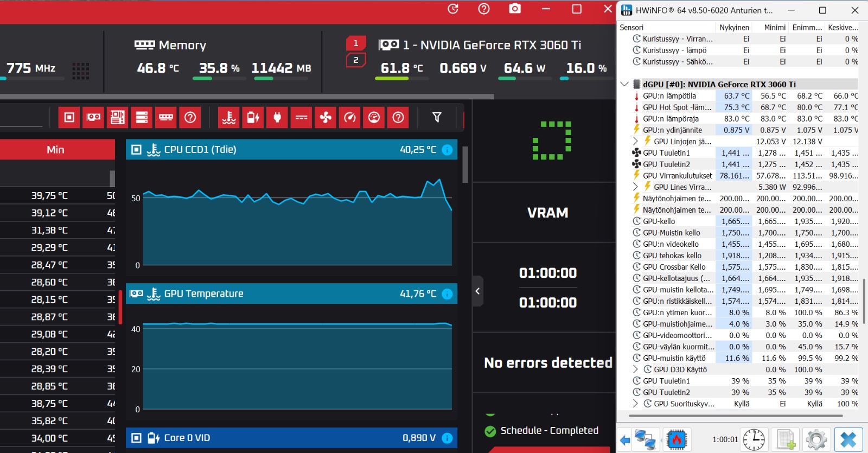868x453 pixels.
Task: Select GPU number 2
Action: pyautogui.click(x=356, y=60)
